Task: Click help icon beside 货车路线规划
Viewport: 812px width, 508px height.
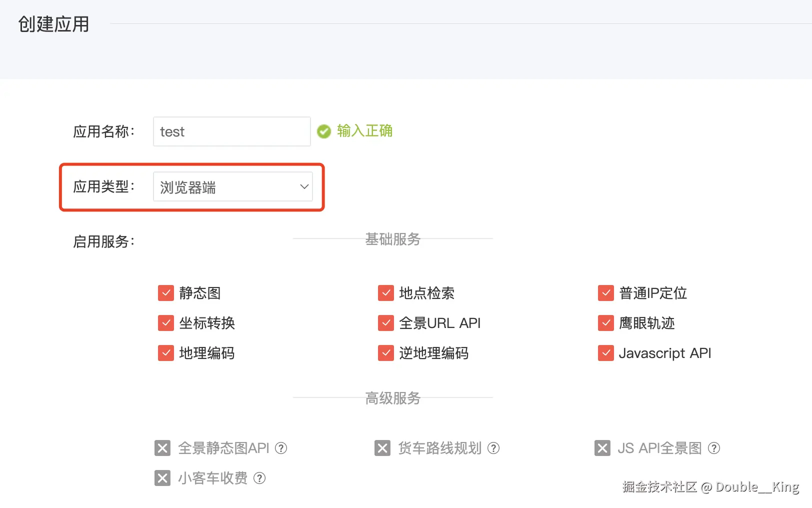Action: [493, 448]
